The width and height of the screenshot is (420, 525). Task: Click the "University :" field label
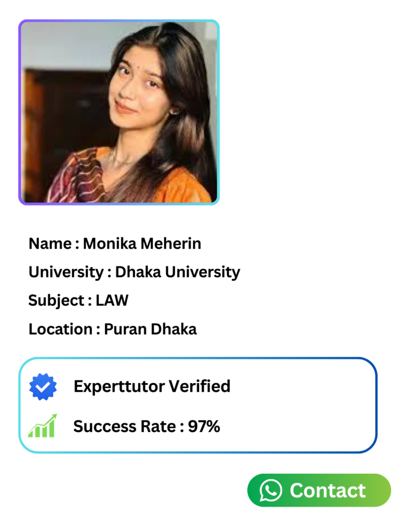tap(69, 272)
